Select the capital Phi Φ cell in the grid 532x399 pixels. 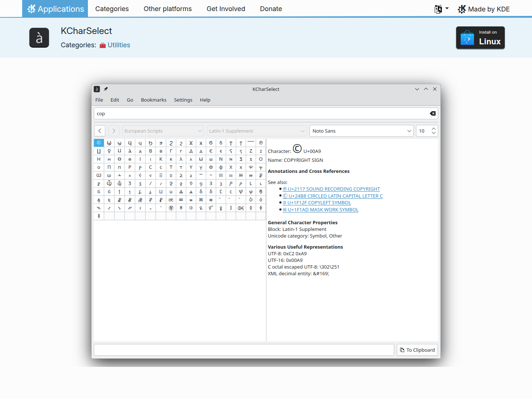pos(211,167)
